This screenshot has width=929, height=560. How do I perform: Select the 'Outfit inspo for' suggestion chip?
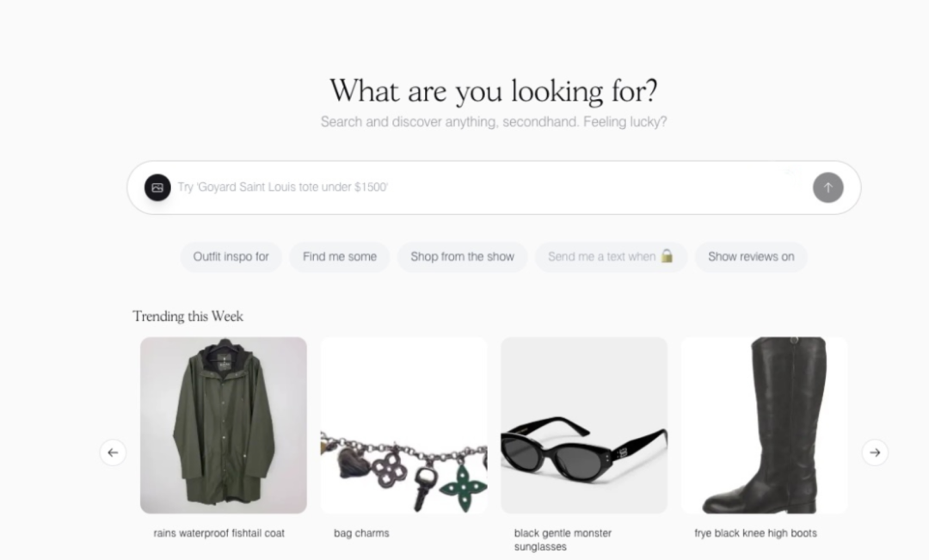click(231, 256)
